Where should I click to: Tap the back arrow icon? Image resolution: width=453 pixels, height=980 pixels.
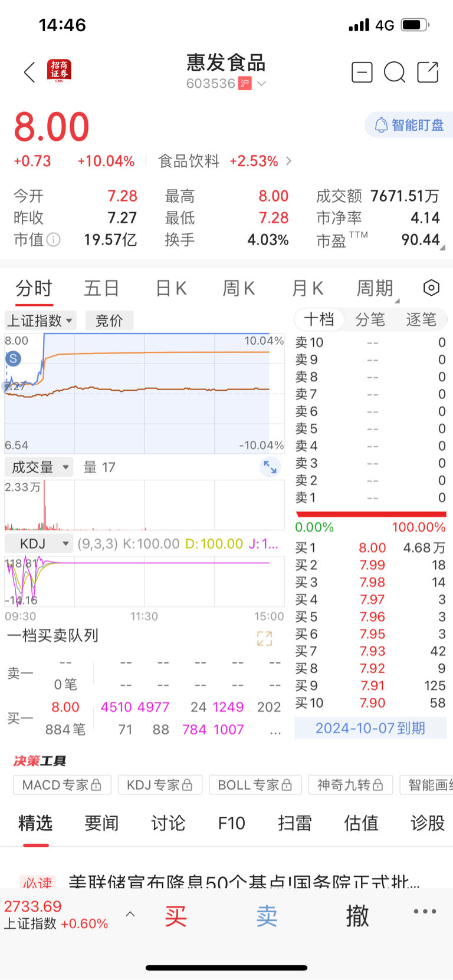point(29,72)
